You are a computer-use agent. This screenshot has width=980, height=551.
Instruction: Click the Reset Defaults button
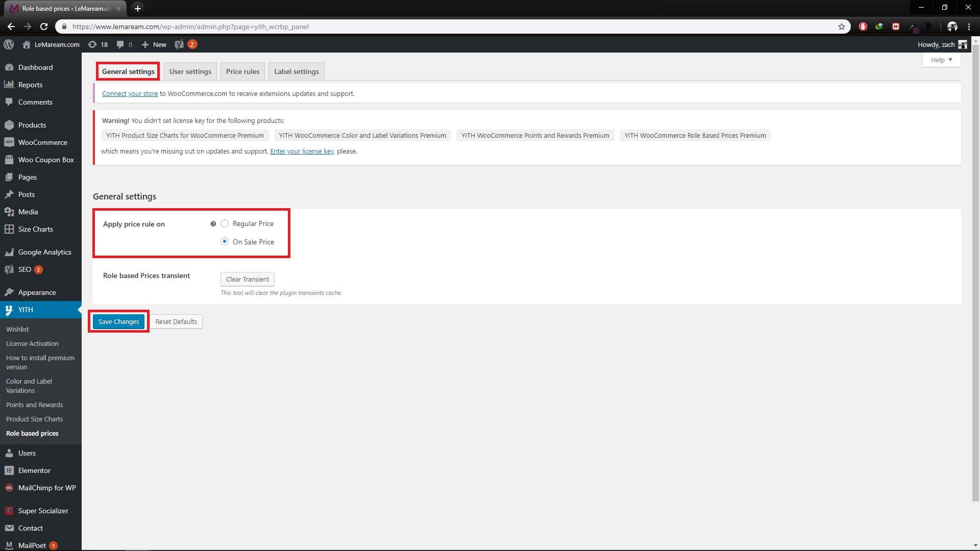(176, 321)
